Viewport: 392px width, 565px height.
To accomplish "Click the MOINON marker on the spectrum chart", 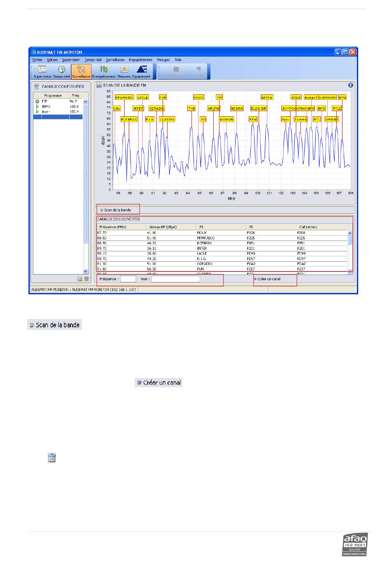I will pyautogui.click(x=227, y=119).
